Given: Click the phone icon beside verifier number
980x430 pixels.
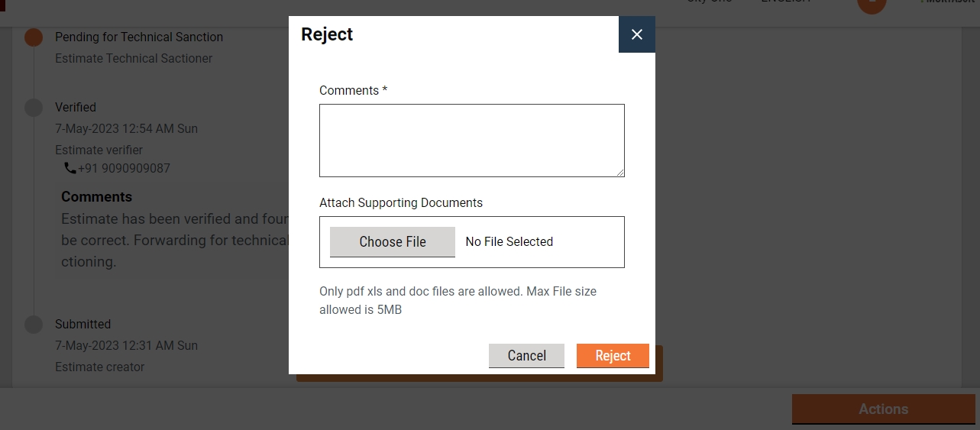Looking at the screenshot, I should (70, 168).
